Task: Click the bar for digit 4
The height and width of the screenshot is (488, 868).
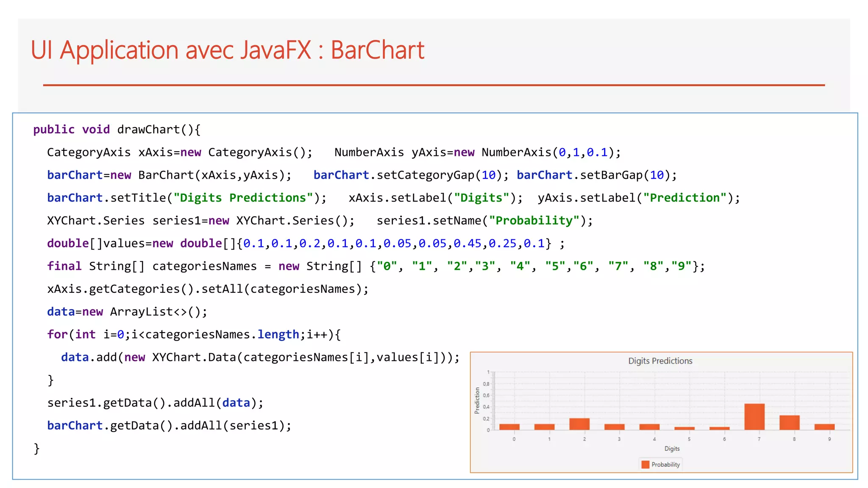Action: pos(649,427)
